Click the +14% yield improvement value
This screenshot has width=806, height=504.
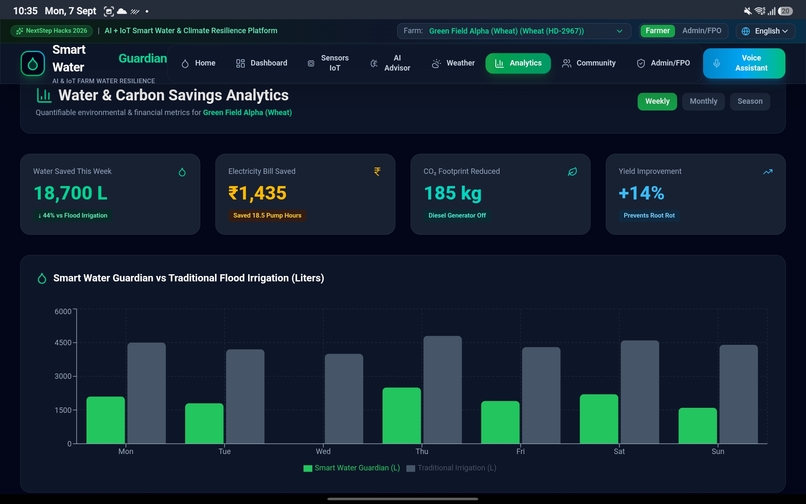[642, 193]
